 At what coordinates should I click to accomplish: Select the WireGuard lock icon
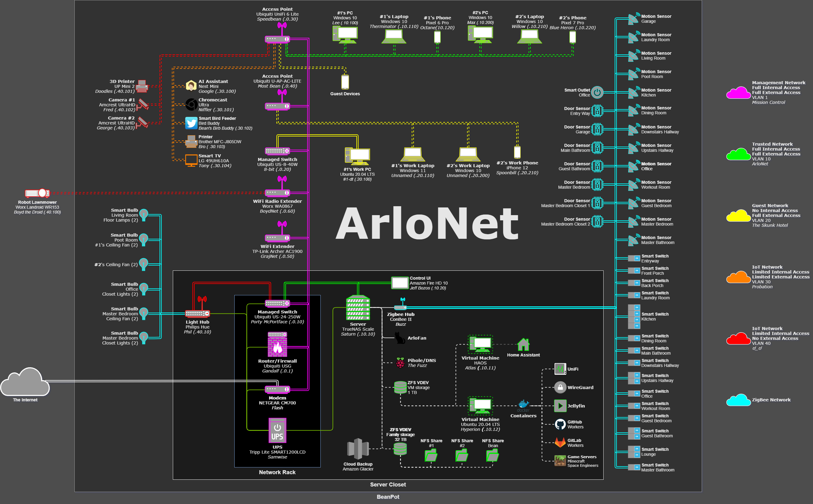point(560,387)
